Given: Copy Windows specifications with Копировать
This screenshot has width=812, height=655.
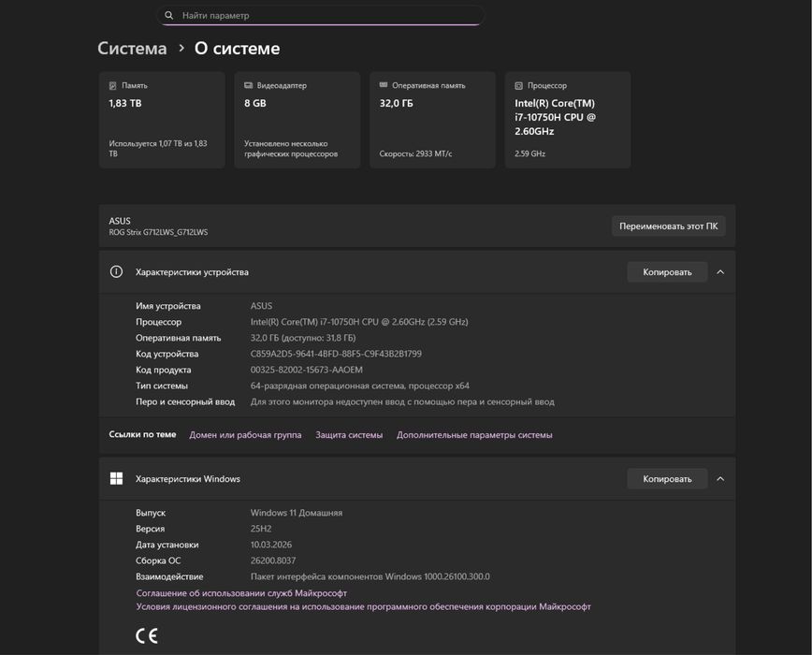Looking at the screenshot, I should pos(667,479).
